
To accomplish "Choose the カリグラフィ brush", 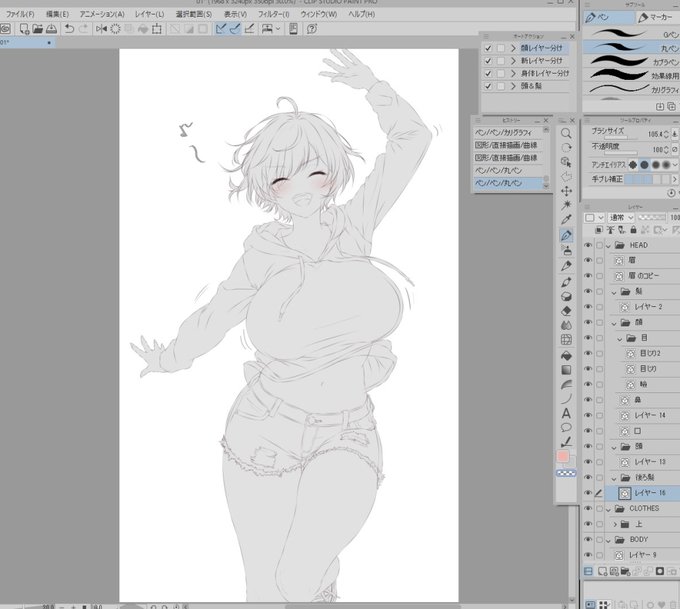I will tap(631, 89).
